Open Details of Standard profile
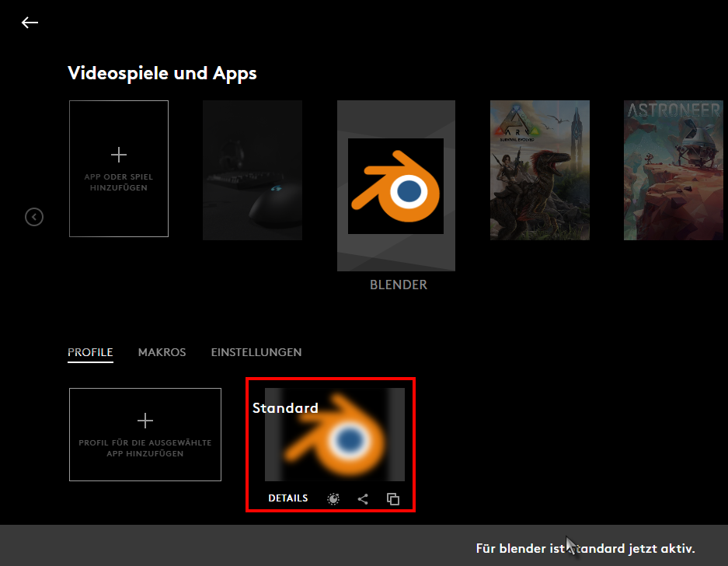This screenshot has width=728, height=566. 287,498
